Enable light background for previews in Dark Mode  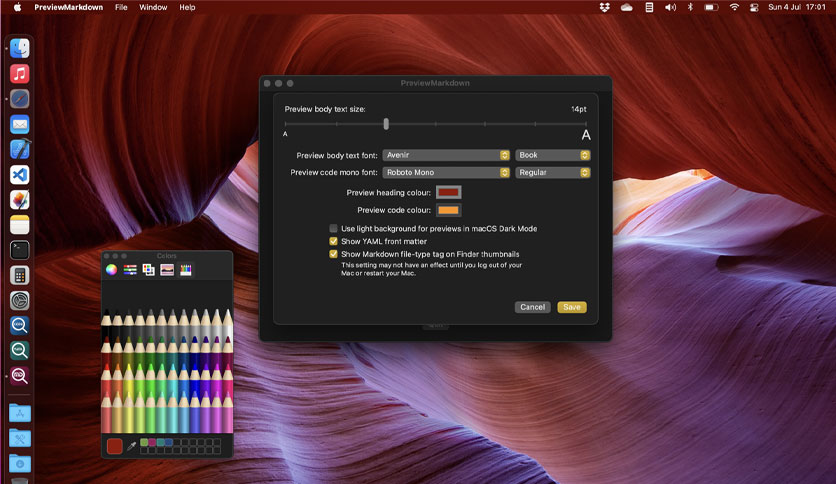(x=333, y=228)
